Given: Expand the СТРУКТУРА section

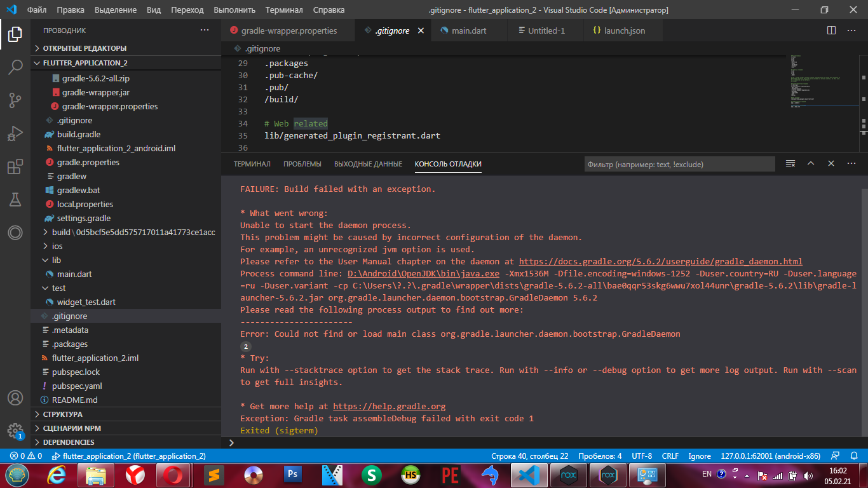Looking at the screenshot, I should 126,414.
